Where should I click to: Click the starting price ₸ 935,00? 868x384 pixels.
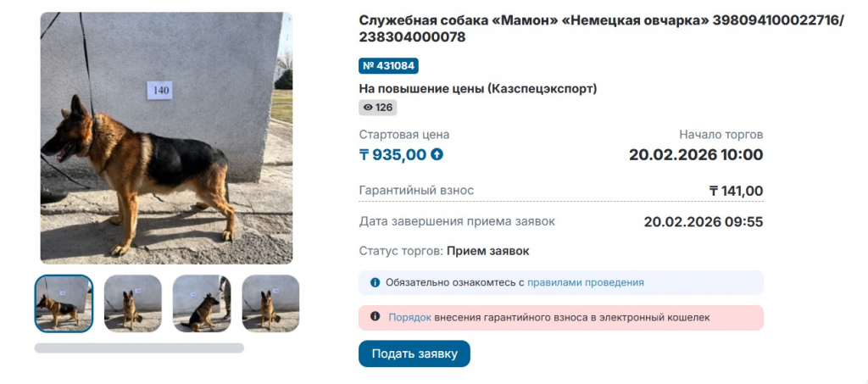pyautogui.click(x=393, y=154)
